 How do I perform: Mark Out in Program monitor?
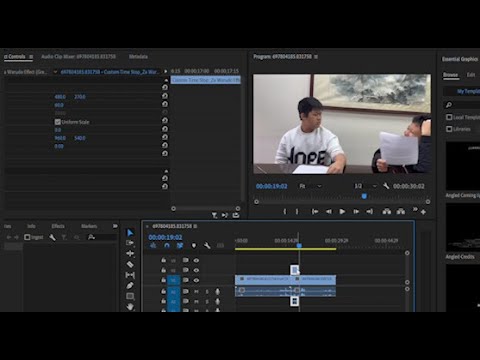(x=297, y=211)
